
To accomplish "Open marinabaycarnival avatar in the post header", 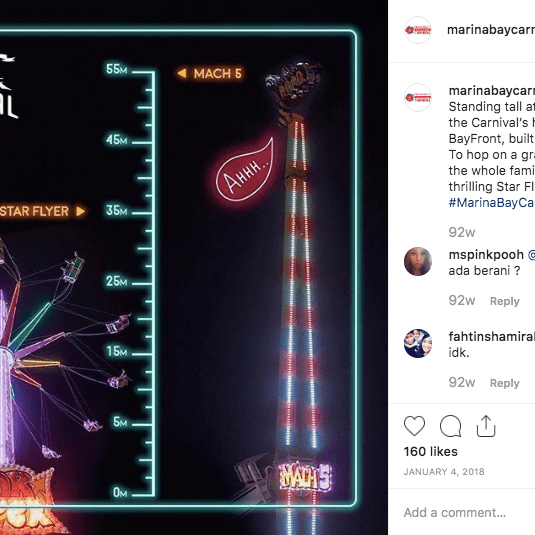I will pos(418,30).
